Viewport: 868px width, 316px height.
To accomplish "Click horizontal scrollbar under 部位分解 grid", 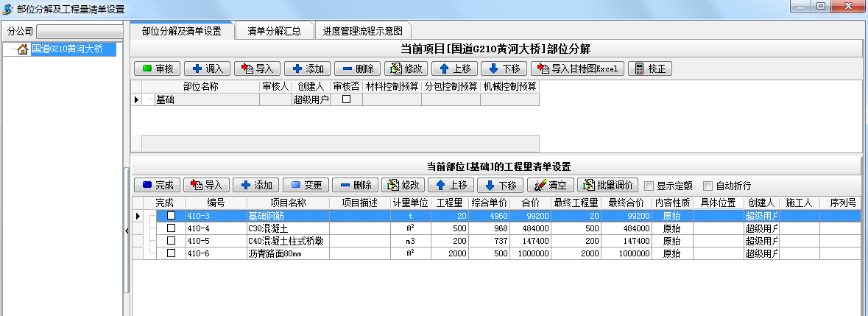I will [339, 143].
